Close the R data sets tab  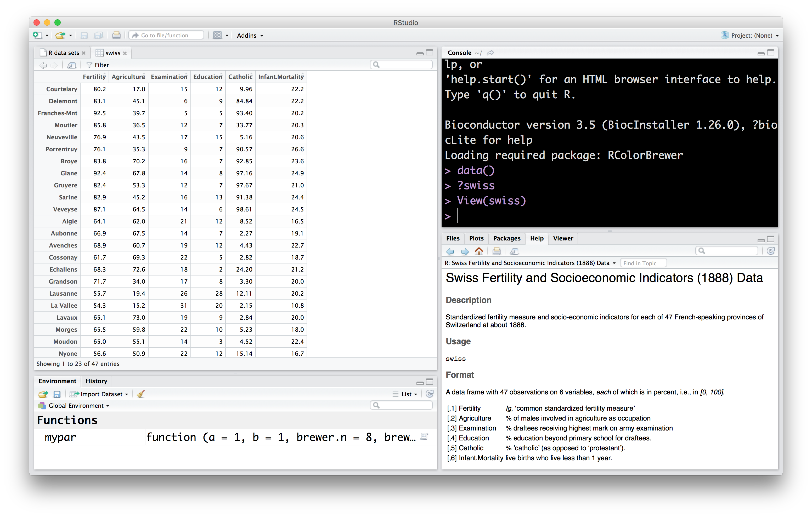(x=84, y=53)
